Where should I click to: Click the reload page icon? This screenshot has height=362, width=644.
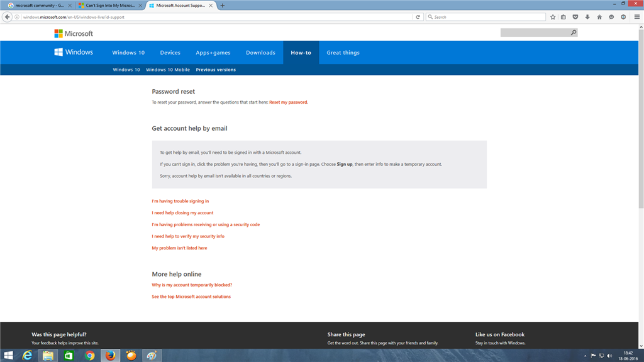[x=418, y=17]
